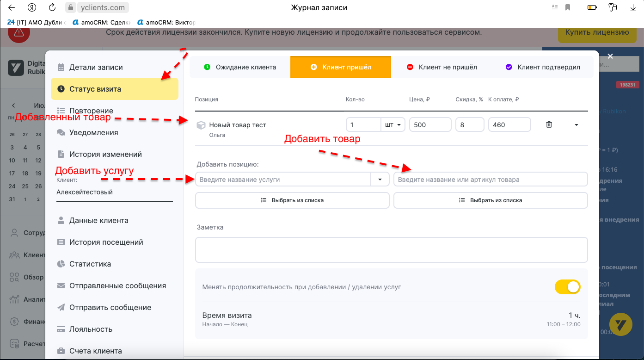Open История изменений section

coord(114,154)
